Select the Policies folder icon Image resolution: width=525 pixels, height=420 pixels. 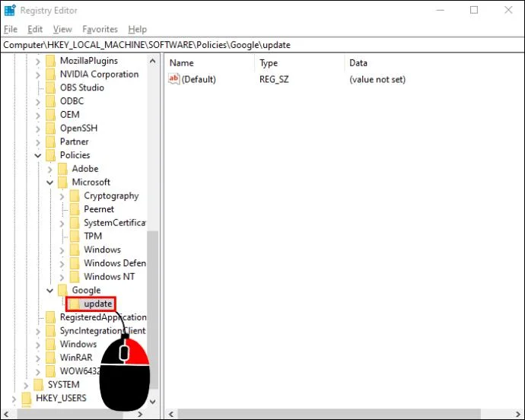coord(50,155)
